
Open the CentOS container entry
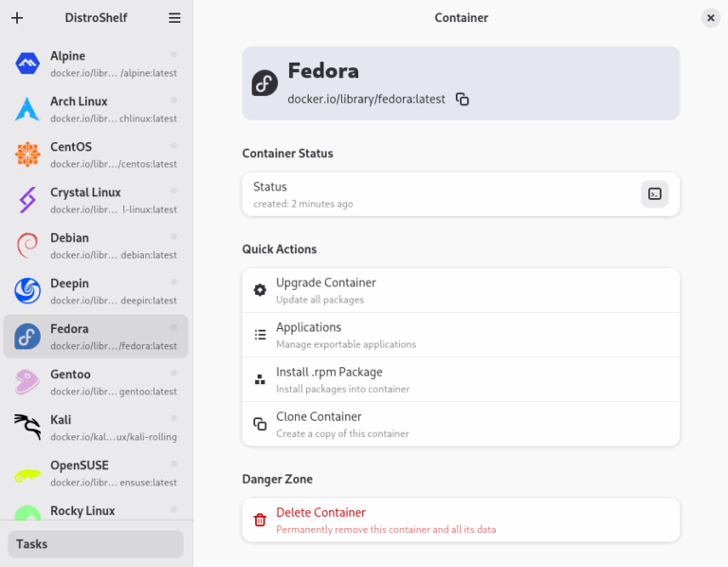click(x=96, y=155)
